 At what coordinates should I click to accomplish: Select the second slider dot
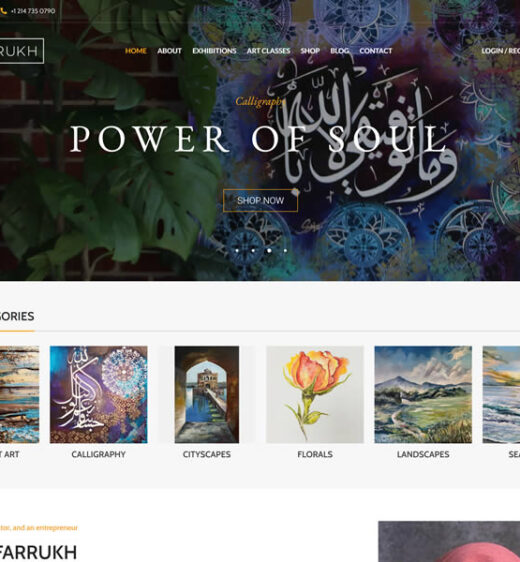[x=253, y=251]
